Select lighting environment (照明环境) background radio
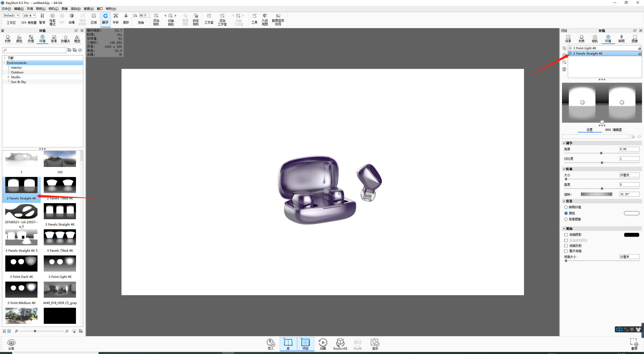This screenshot has height=354, width=644. click(566, 207)
